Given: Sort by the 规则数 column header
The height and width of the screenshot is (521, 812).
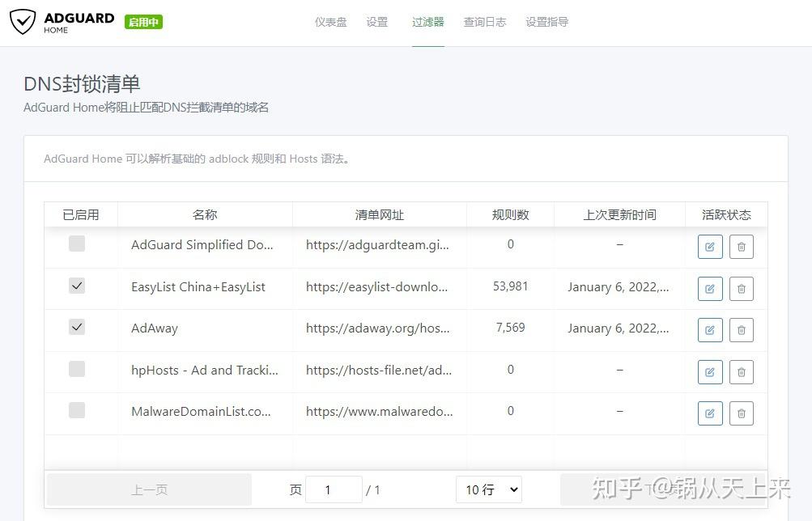Looking at the screenshot, I should click(510, 214).
